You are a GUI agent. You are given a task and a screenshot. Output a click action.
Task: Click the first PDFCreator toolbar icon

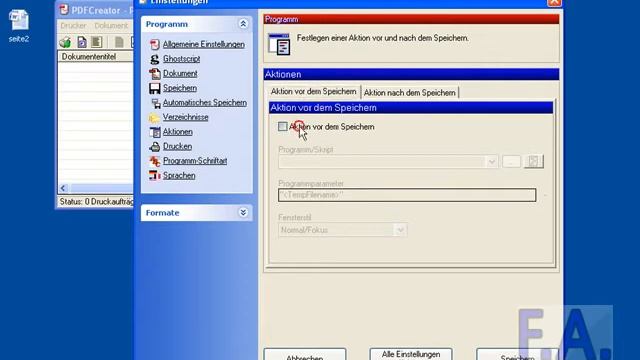(x=65, y=42)
